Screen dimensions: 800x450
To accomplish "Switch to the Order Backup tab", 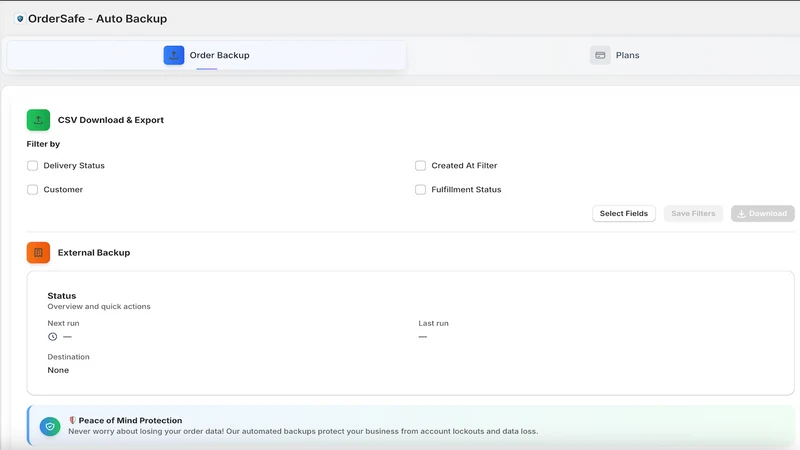I will point(207,55).
